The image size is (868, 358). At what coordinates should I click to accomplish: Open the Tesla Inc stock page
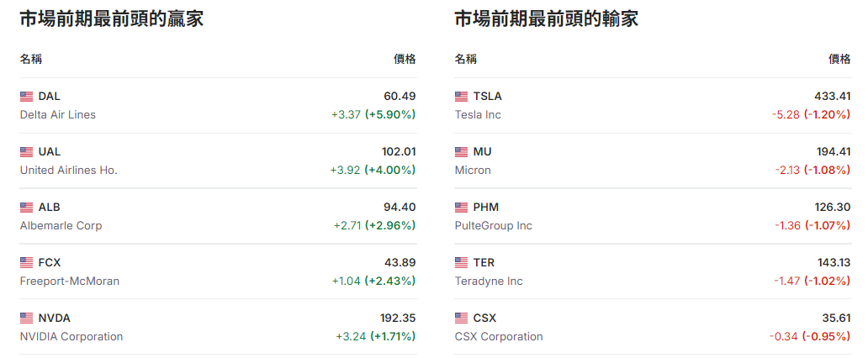click(x=478, y=114)
